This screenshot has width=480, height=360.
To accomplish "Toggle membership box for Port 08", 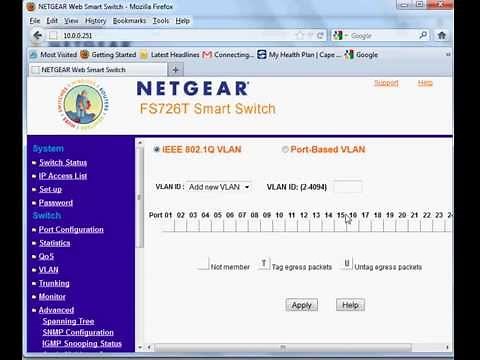I will [x=254, y=226].
